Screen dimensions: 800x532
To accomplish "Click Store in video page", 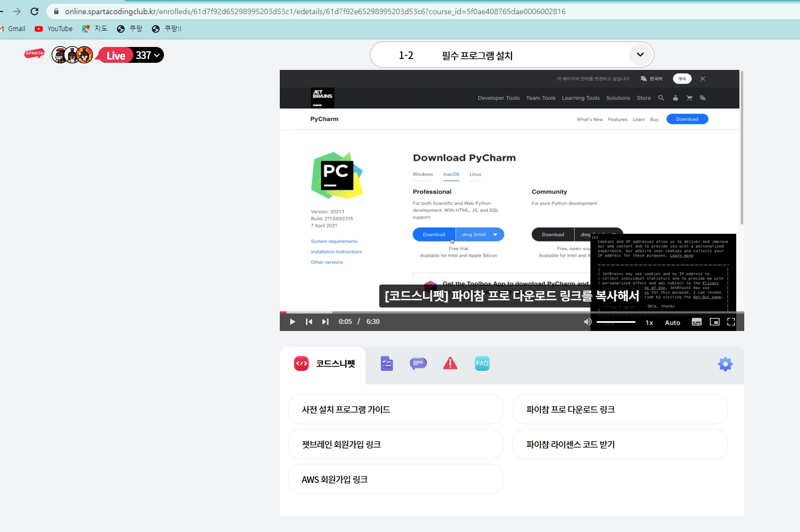I will 644,98.
